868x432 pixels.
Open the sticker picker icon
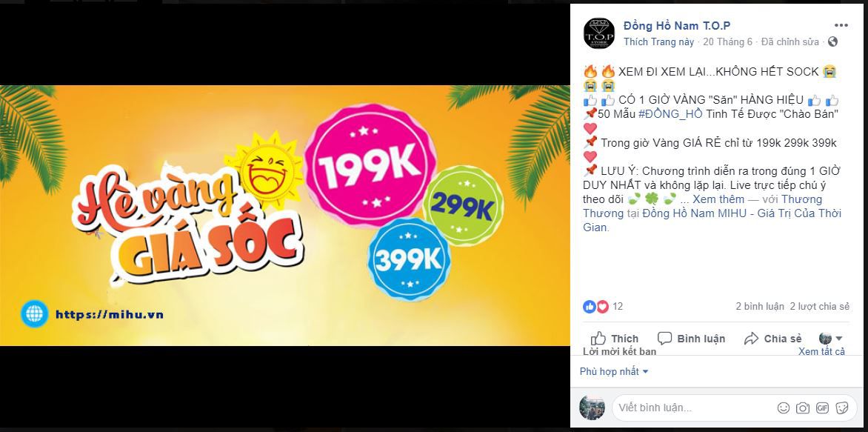(x=841, y=408)
